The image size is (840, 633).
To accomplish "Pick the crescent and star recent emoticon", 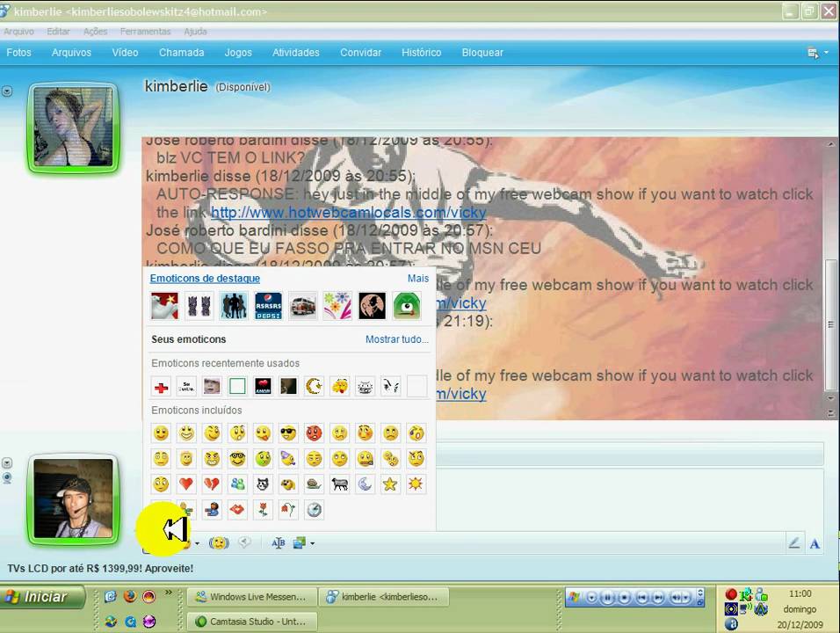I will pos(314,386).
